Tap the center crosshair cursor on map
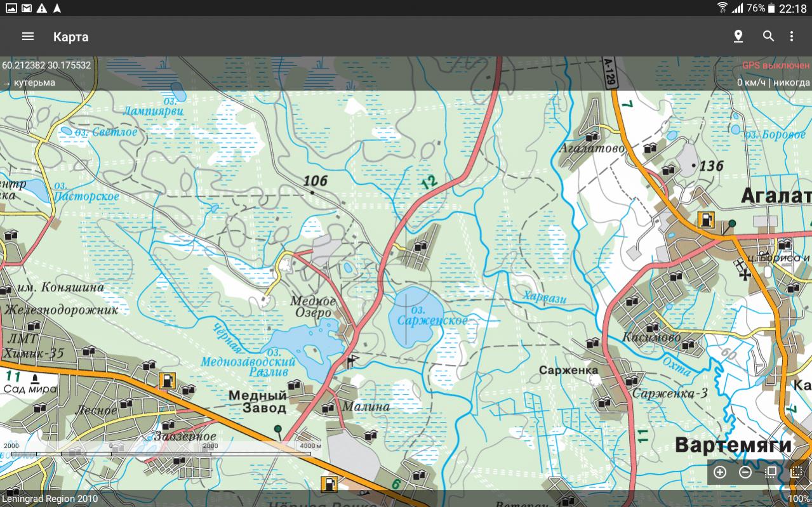Viewport: 812px width, 507px height. coord(406,281)
